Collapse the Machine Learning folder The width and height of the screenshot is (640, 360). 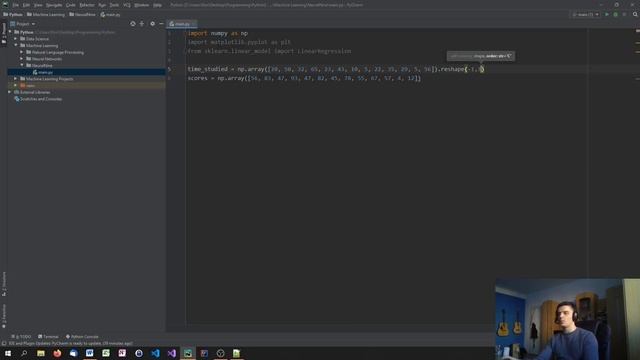click(x=16, y=45)
